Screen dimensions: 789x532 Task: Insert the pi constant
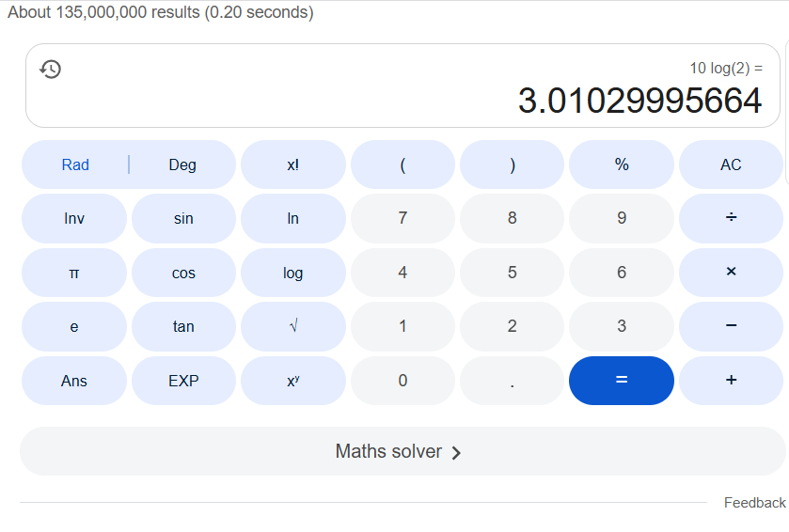[74, 273]
